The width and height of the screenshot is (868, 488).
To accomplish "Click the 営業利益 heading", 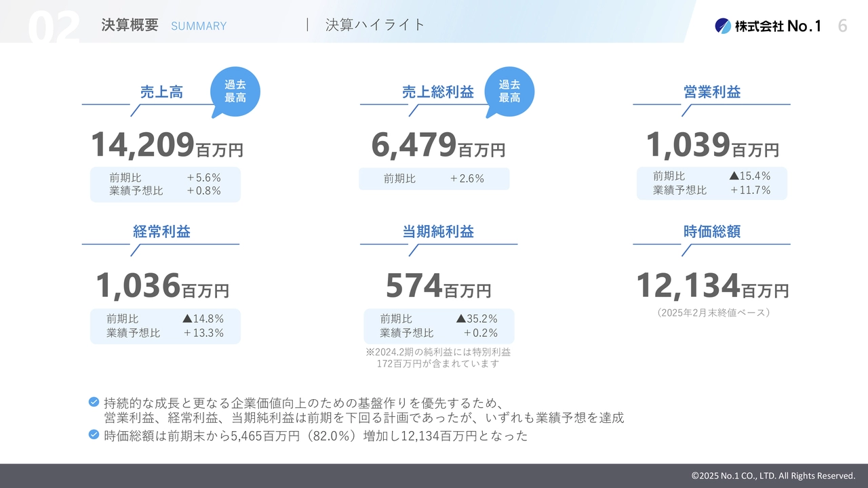I will tap(712, 91).
